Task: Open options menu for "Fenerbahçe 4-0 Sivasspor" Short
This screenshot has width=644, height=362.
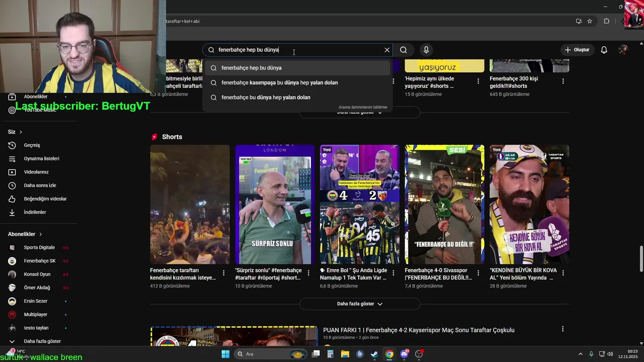Action: [478, 273]
